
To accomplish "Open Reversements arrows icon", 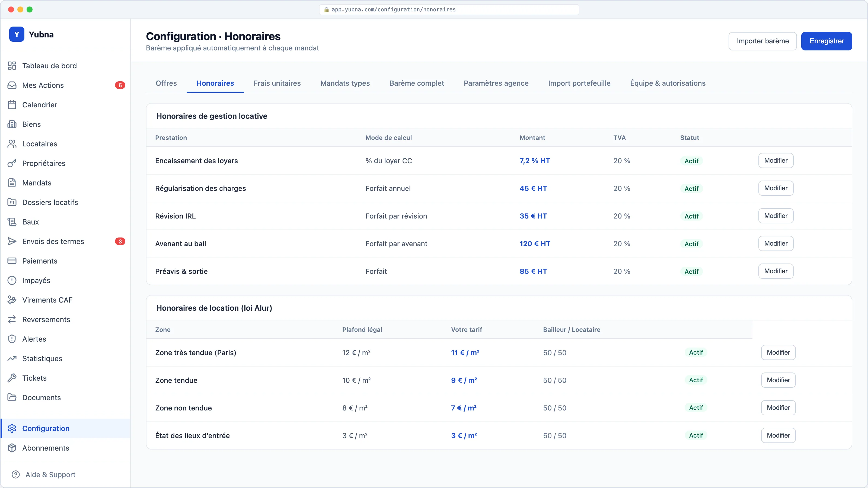I will pos(12,320).
